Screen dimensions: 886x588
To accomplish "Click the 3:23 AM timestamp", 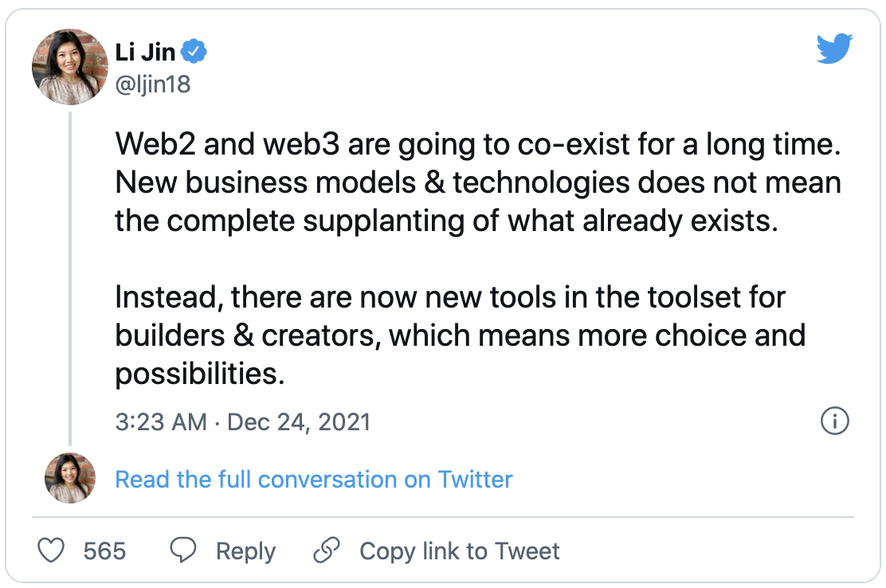I will (162, 421).
